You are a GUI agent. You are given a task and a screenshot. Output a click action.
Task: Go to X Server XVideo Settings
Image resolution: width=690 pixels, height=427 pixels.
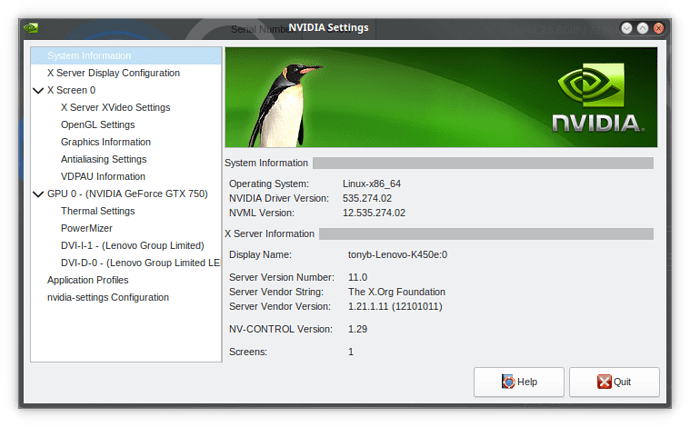115,107
